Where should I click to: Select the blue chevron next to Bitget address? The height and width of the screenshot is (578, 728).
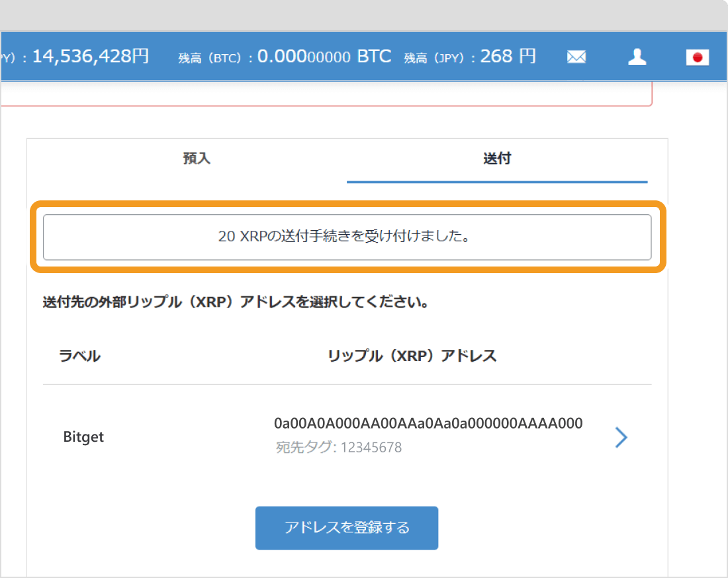(621, 437)
